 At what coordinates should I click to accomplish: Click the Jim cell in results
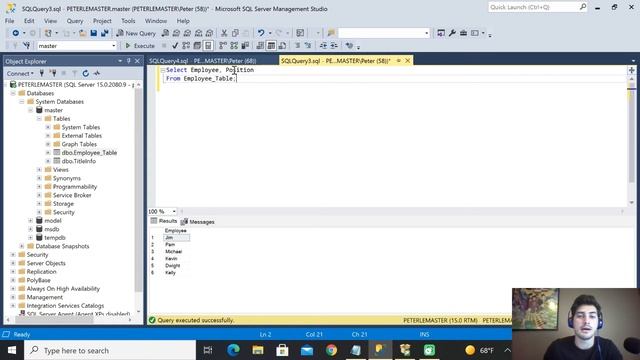coord(176,238)
